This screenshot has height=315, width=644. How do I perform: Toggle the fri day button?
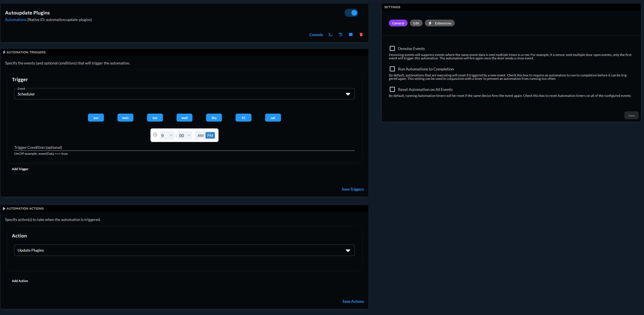pos(244,118)
